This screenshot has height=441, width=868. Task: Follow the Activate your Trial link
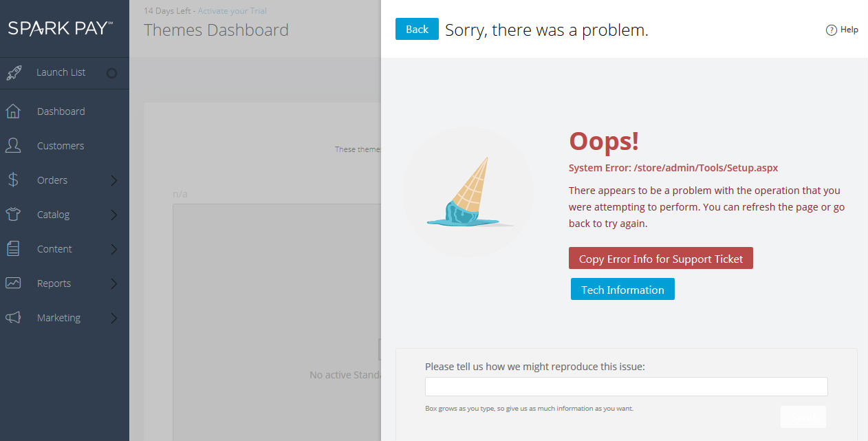tap(232, 11)
